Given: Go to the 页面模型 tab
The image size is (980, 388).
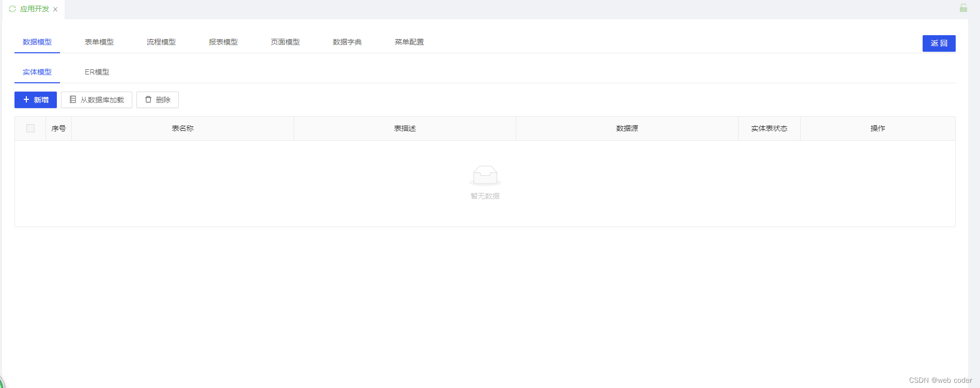Looking at the screenshot, I should point(285,42).
